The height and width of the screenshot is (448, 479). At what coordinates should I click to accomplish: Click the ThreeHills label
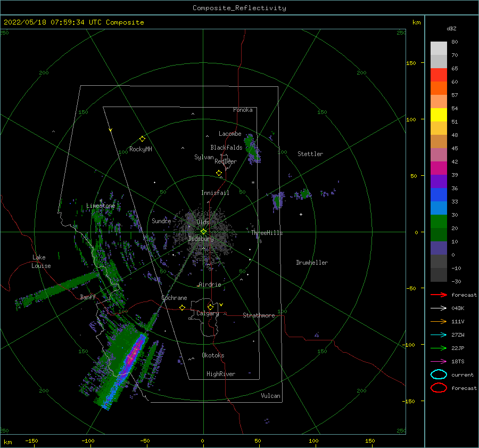[x=267, y=233]
